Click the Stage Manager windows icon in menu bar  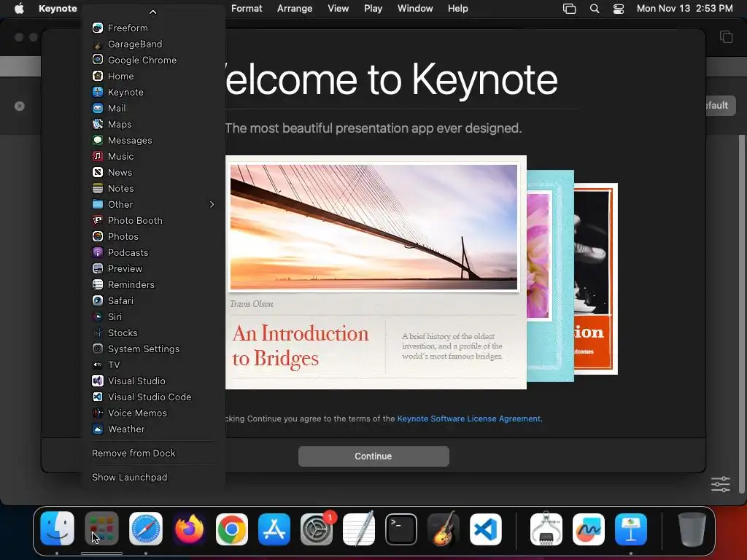point(569,8)
